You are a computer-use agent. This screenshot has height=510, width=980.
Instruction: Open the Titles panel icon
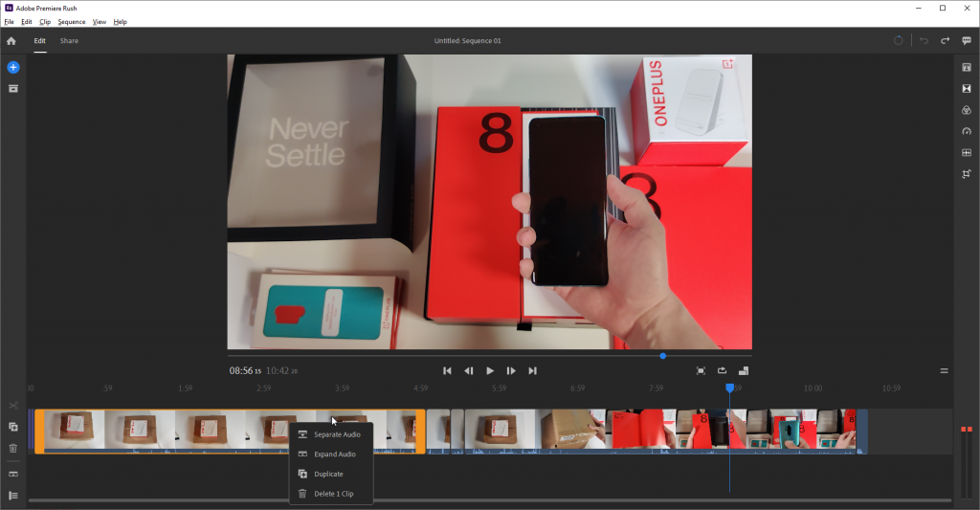967,68
